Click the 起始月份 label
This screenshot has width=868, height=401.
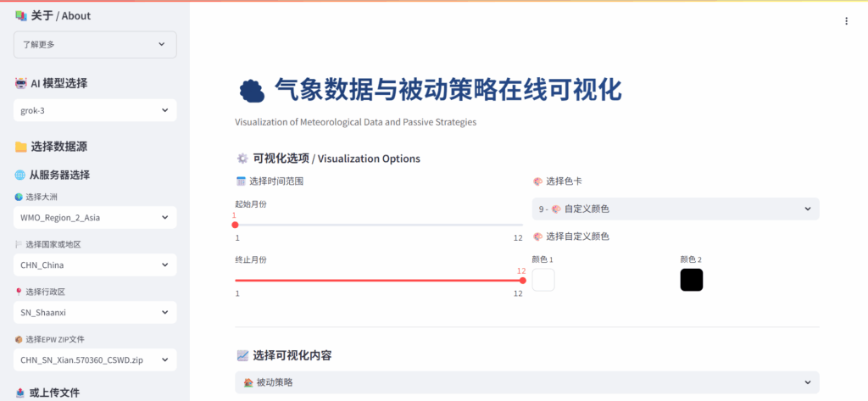251,203
